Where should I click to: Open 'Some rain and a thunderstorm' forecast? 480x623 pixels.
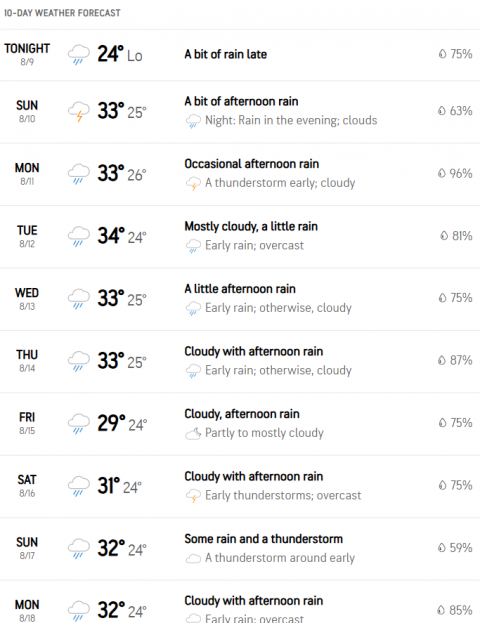point(263,539)
